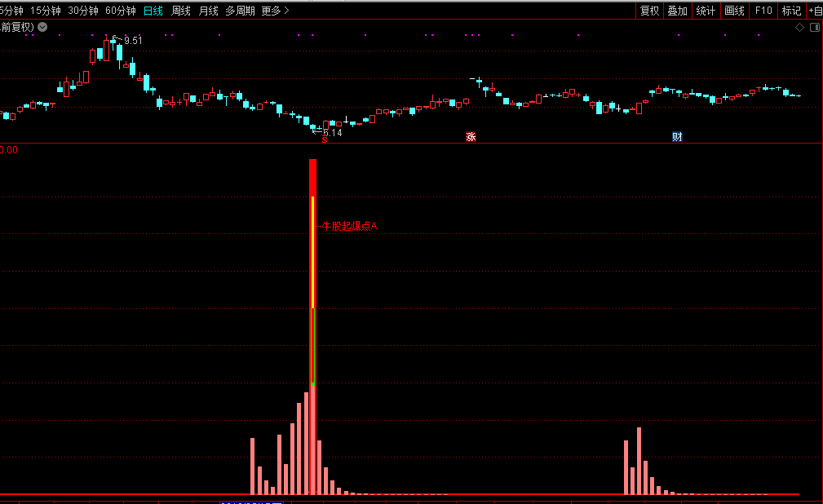This screenshot has height=504, width=823.
Task: Click the 叠加 overlay button
Action: click(677, 11)
